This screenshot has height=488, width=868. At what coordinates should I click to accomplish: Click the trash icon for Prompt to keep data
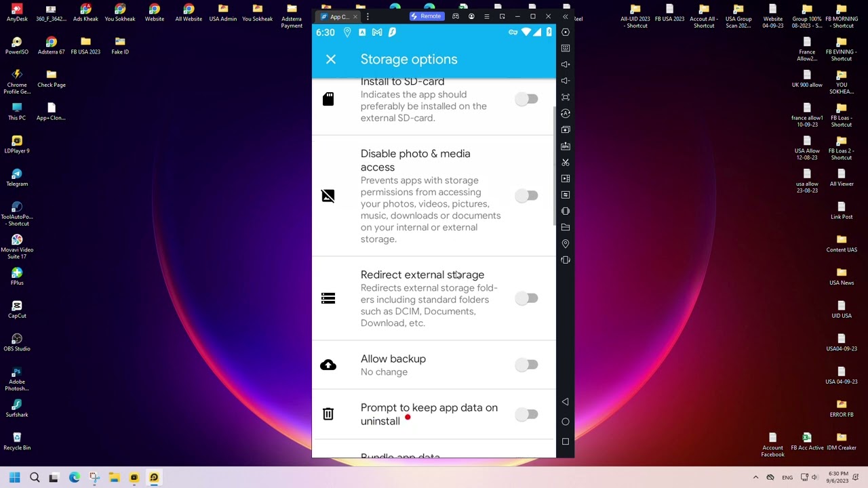click(x=328, y=414)
